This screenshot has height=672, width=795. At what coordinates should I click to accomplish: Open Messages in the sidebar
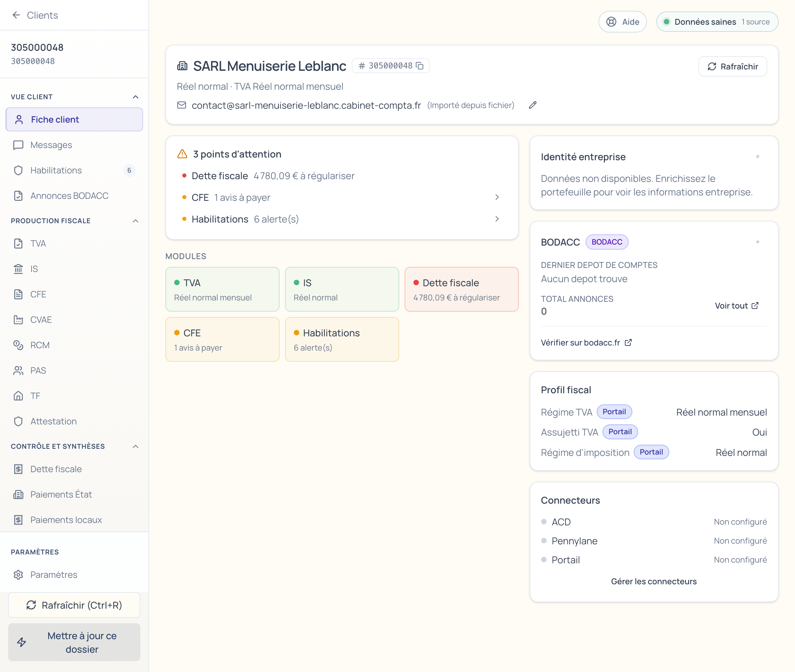(51, 145)
